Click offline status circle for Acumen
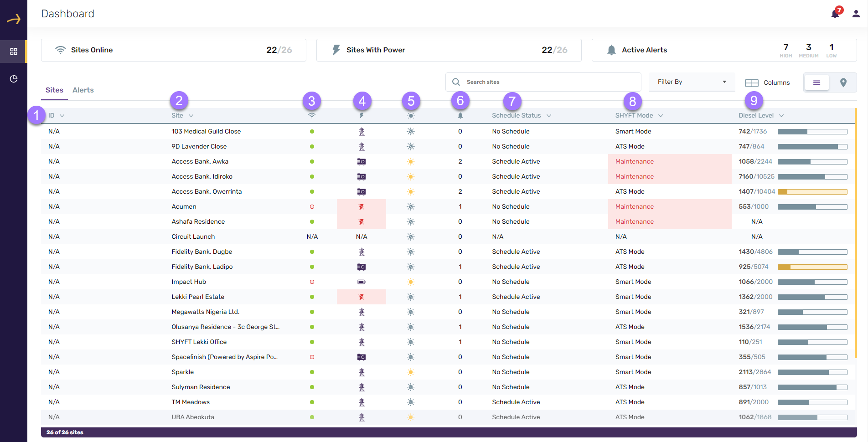Viewport: 868px width, 442px height. click(312, 207)
